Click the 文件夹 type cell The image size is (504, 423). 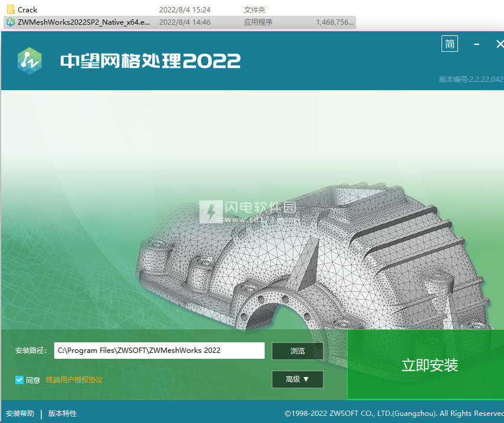[255, 10]
